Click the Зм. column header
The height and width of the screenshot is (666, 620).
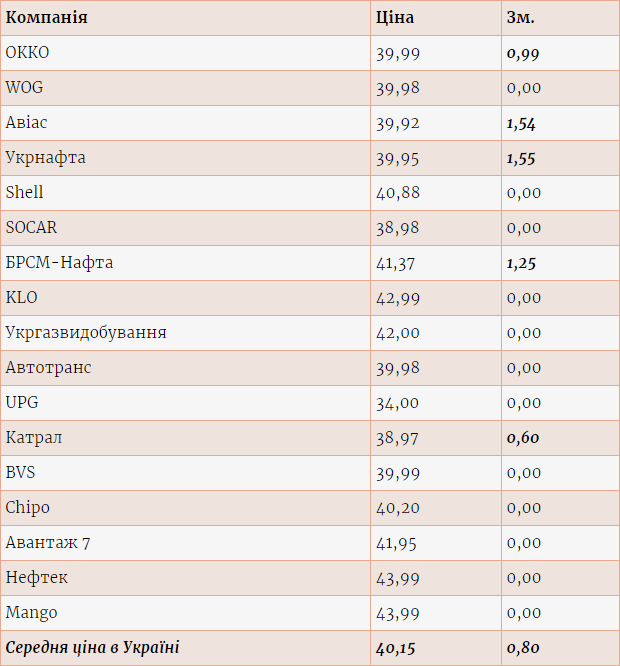(520, 18)
